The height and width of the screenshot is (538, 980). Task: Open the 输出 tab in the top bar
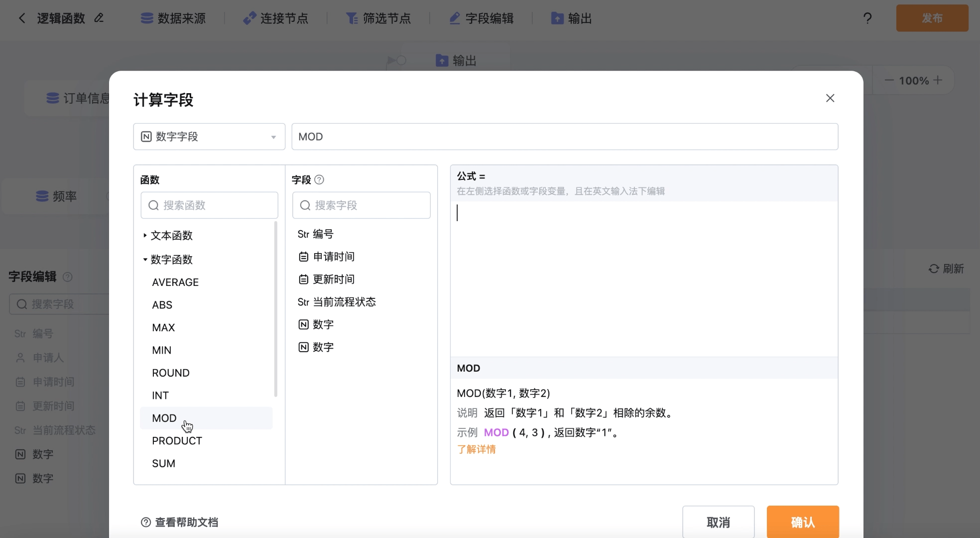coord(571,18)
